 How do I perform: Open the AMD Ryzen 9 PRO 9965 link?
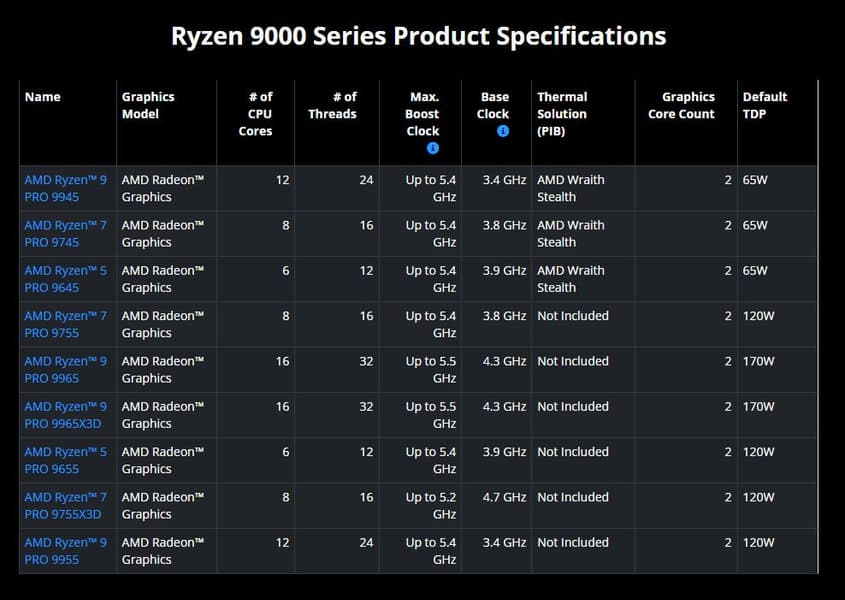click(66, 369)
